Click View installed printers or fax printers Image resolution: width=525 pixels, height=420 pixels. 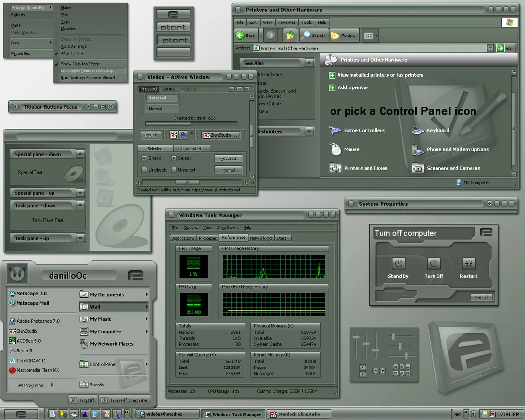(x=380, y=75)
